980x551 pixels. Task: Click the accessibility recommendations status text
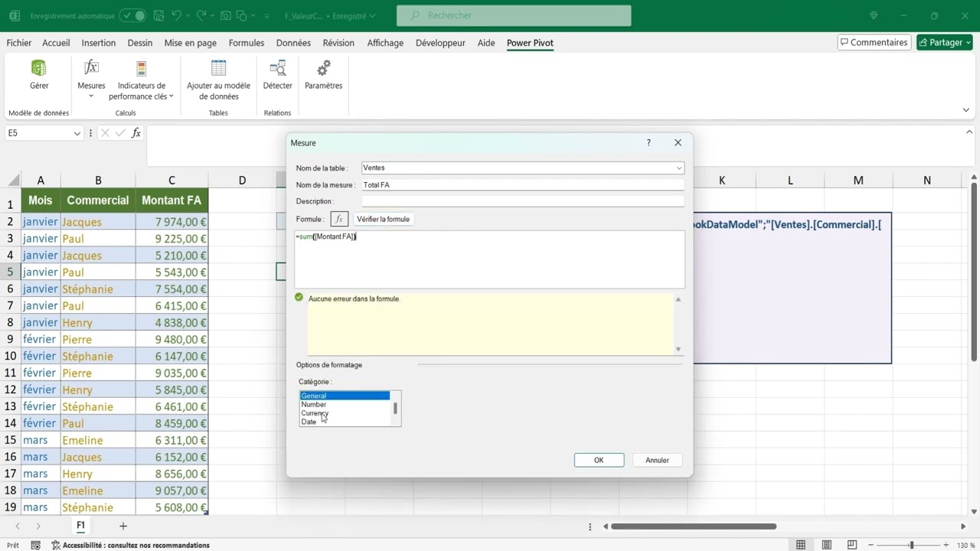point(130,545)
